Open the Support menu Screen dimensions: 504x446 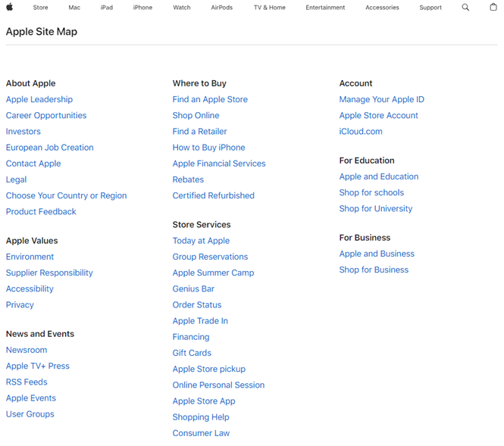coord(430,8)
